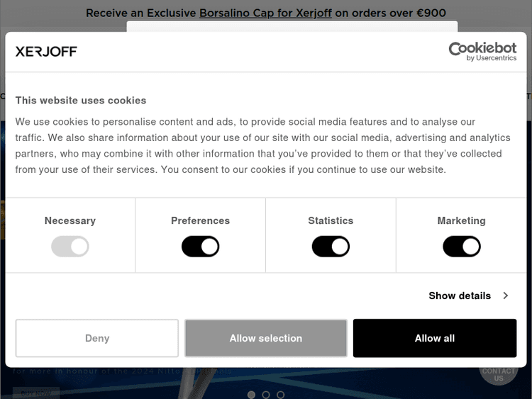Click the chevron arrow beside Show details

[506, 296]
